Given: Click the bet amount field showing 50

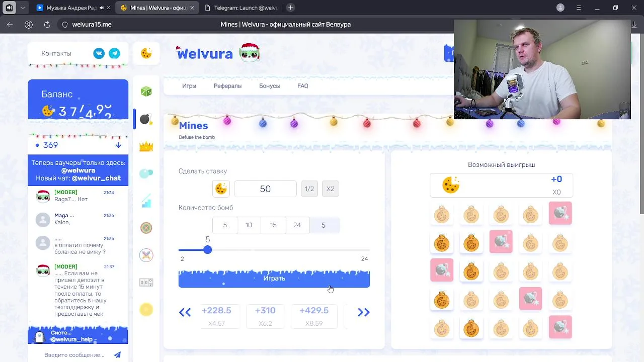Looking at the screenshot, I should coord(265,189).
